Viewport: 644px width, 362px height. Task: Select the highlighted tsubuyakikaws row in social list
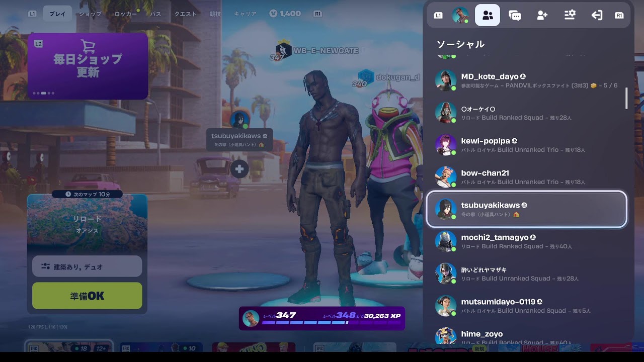tap(526, 209)
